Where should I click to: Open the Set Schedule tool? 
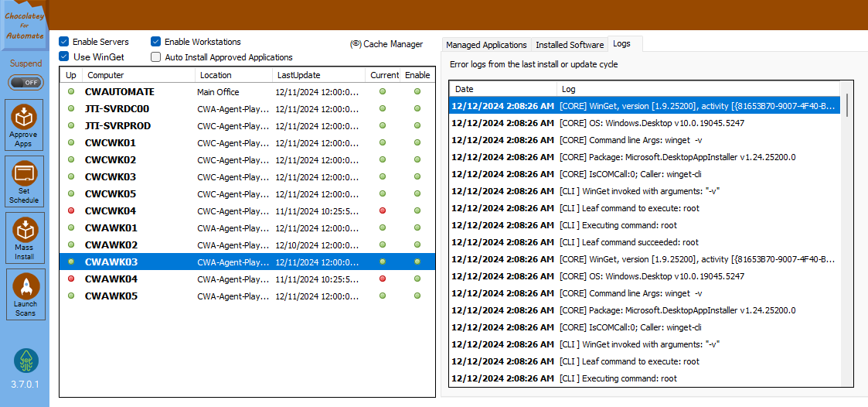(x=24, y=181)
